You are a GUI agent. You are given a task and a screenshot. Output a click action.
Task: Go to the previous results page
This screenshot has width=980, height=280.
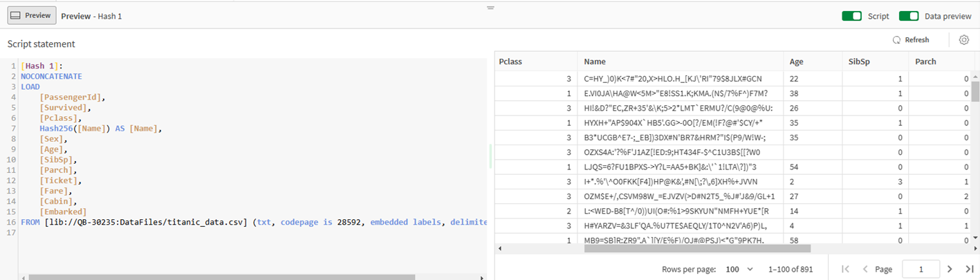[865, 269]
